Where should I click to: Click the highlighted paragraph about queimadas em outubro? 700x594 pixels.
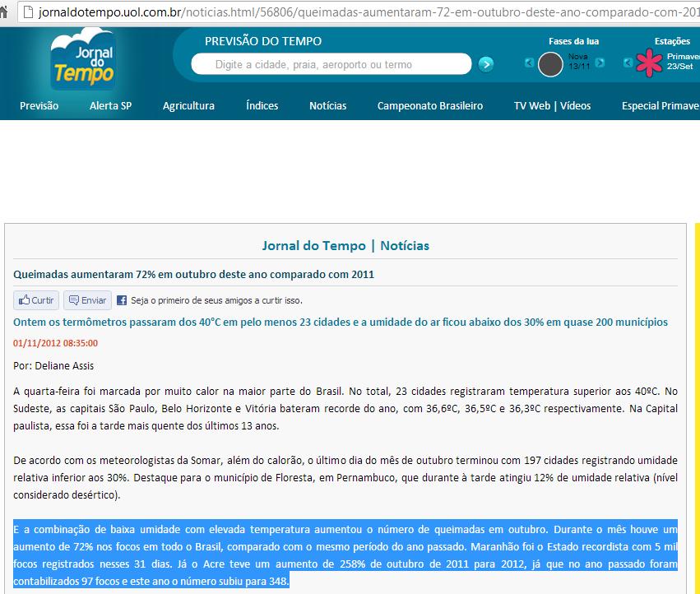click(345, 555)
